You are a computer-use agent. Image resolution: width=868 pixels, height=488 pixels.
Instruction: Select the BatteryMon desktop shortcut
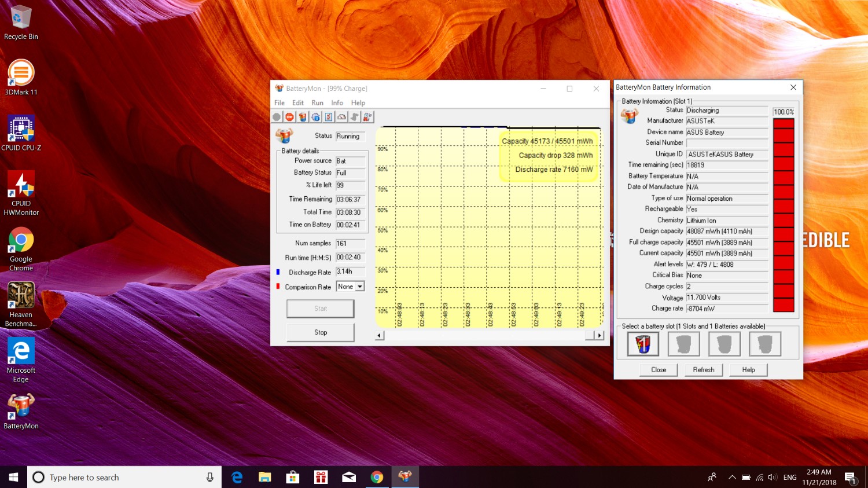tap(21, 412)
